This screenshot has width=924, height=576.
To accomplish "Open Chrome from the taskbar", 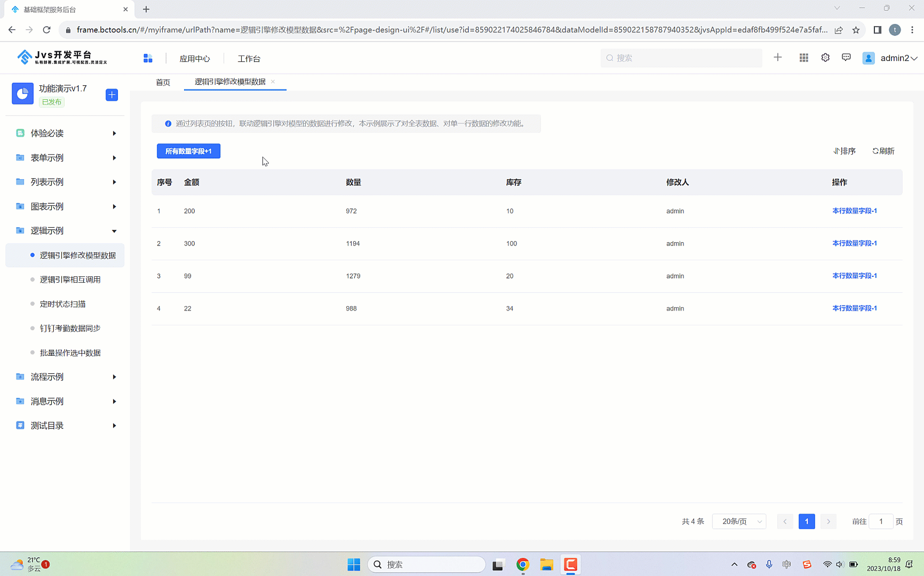I will [523, 564].
